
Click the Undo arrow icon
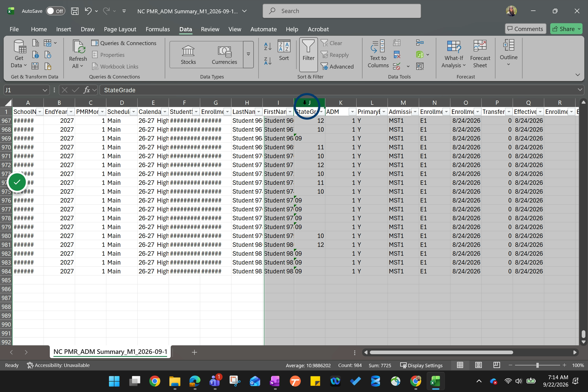click(x=88, y=11)
